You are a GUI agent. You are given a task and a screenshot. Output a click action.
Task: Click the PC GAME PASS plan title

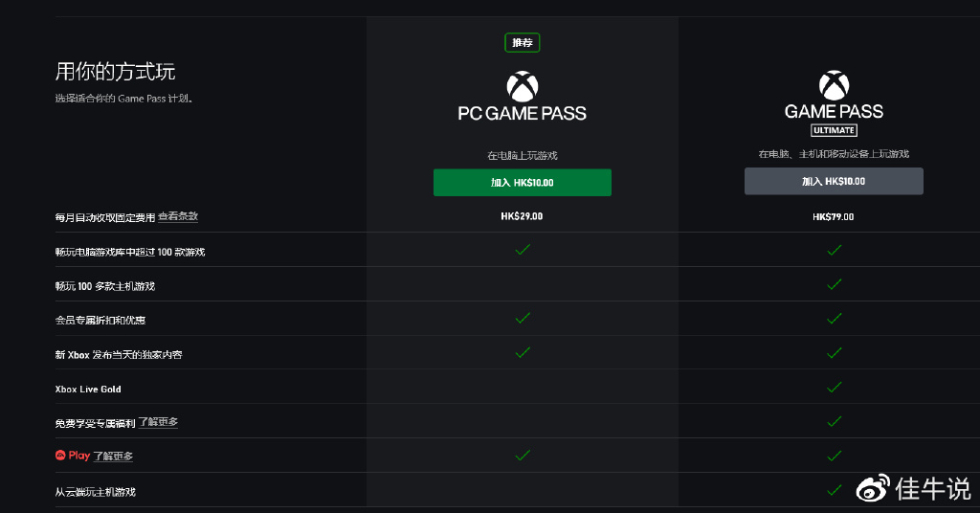click(522, 113)
